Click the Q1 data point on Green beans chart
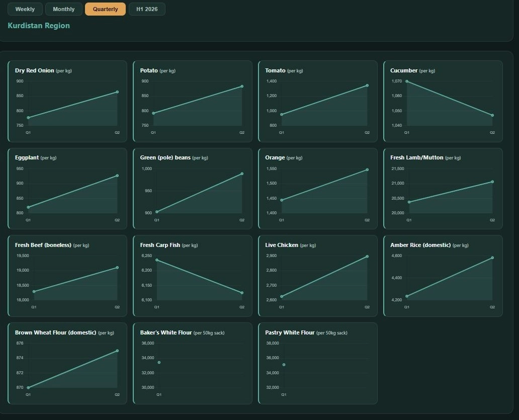The height and width of the screenshot is (420, 519). [x=157, y=212]
